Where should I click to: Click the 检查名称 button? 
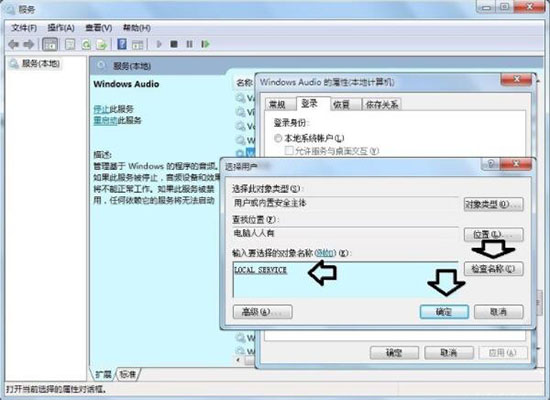(494, 269)
